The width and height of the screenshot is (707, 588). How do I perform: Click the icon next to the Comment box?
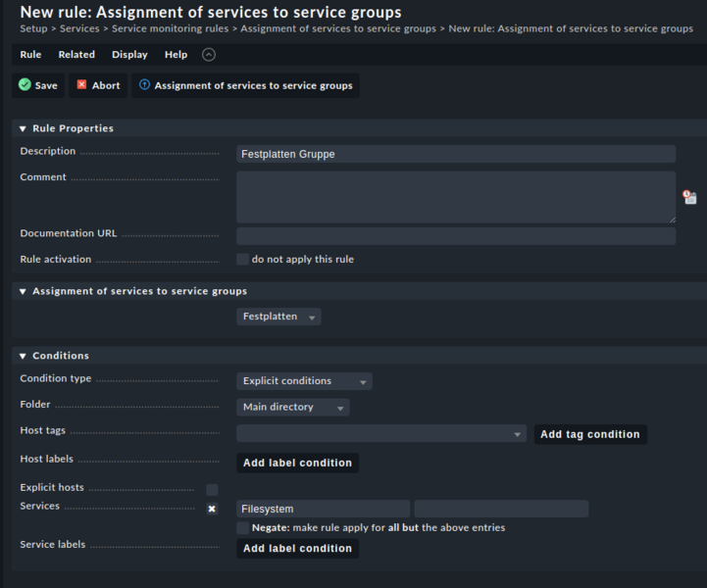pyautogui.click(x=689, y=197)
